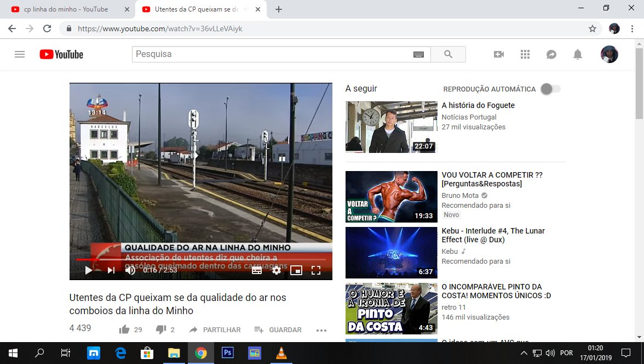Open the messages share icon
The height and width of the screenshot is (364, 644).
(551, 54)
